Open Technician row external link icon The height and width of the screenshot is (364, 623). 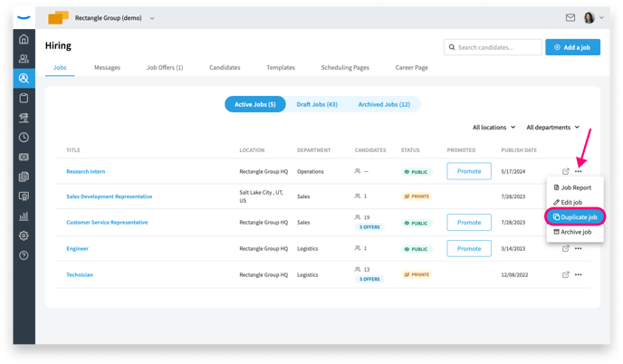pos(566,274)
